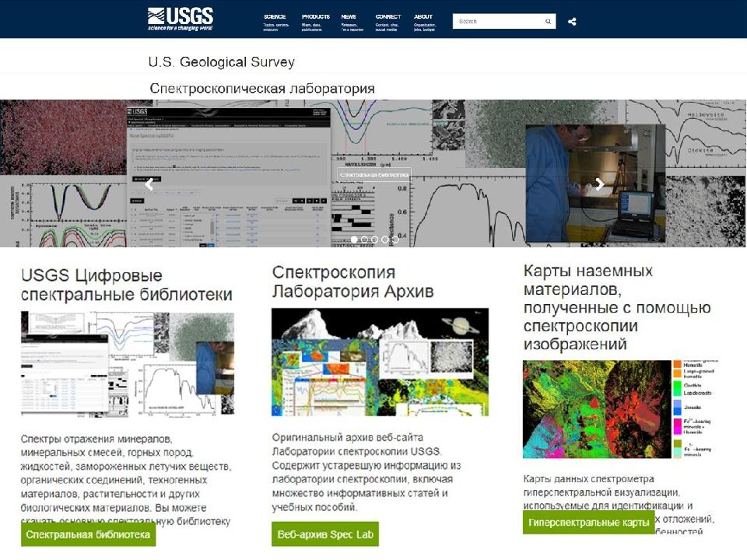Open the ABOUT menu item
The height and width of the screenshot is (560, 747).
click(423, 16)
